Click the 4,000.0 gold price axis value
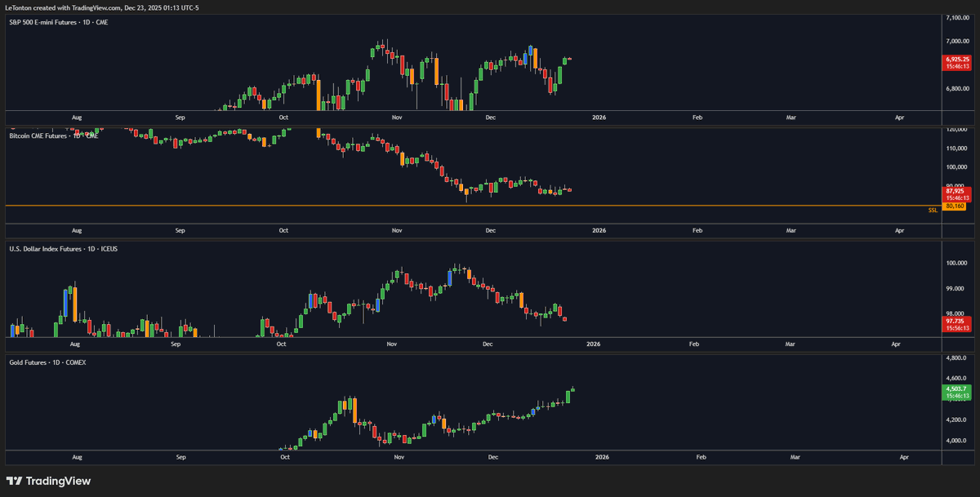 (956, 441)
